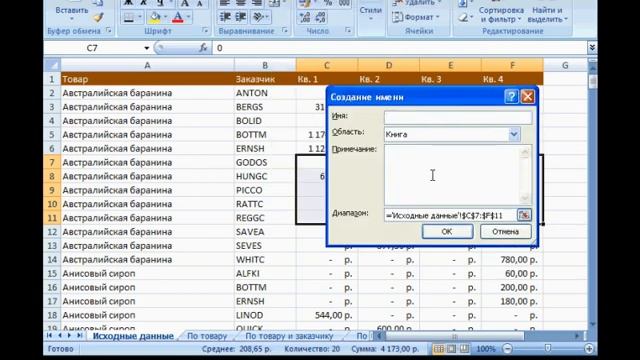
Task: Zoom out with the minus button
Action: click(x=507, y=349)
